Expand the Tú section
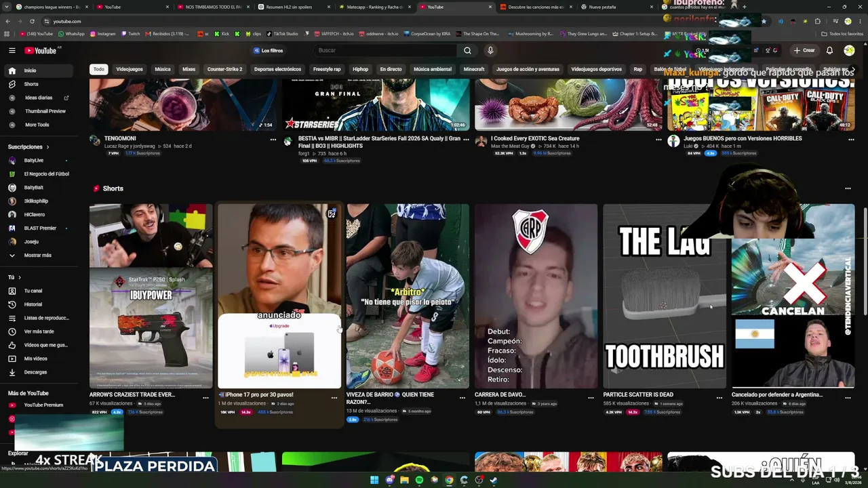868x488 pixels. tap(14, 277)
